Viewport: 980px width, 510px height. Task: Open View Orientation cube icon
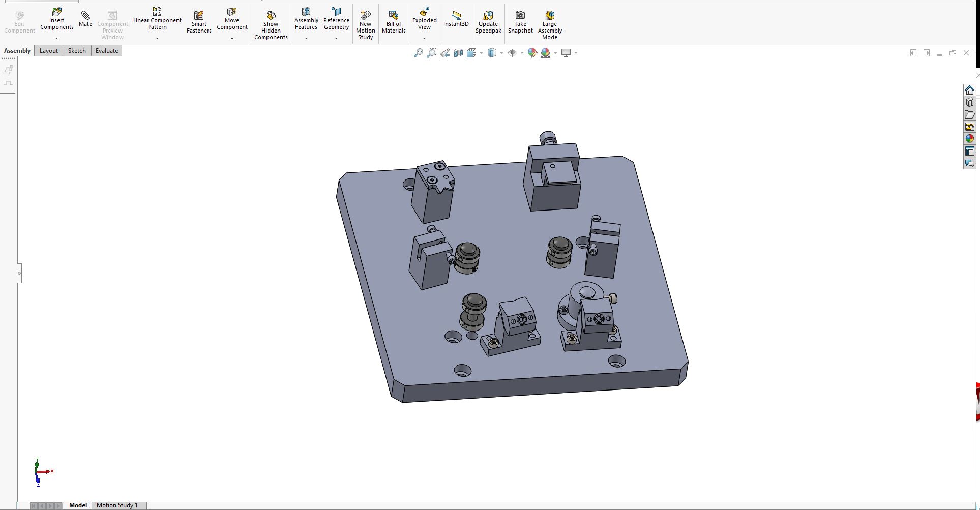pos(471,53)
